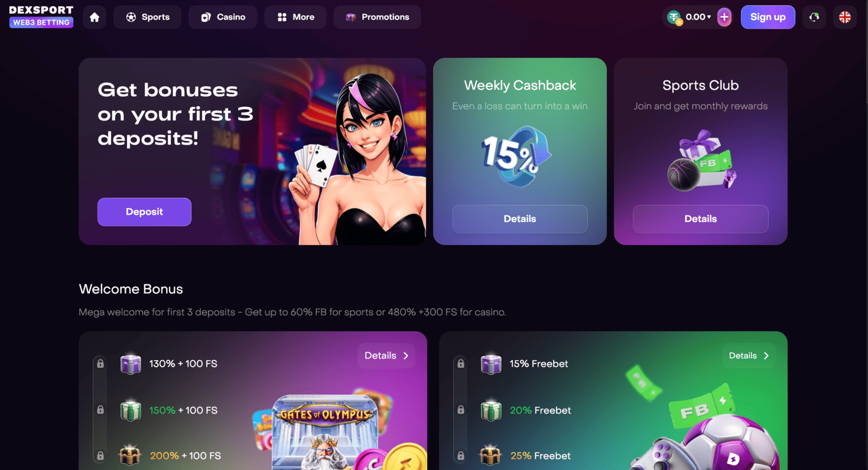The height and width of the screenshot is (470, 868).
Task: Click the DEXSPORT Web3 Betting logo
Action: coord(41,17)
